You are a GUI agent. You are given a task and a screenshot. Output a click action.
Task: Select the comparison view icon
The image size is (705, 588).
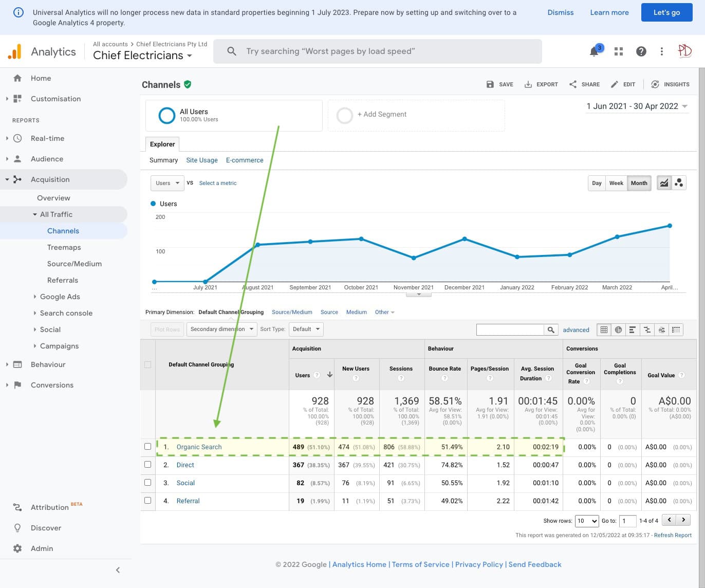pyautogui.click(x=647, y=330)
